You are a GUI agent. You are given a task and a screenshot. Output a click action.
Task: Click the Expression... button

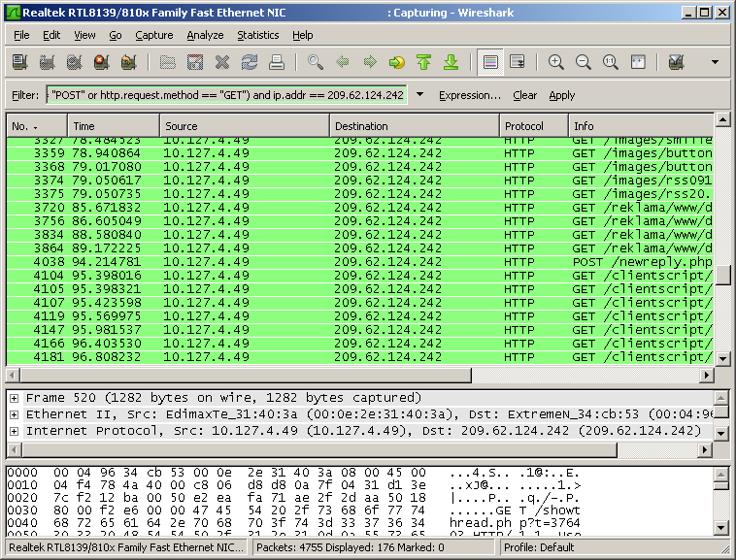470,95
